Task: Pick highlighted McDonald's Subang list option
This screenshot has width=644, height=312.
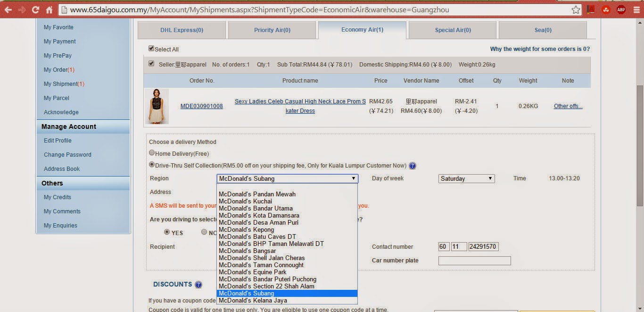Action: [287, 293]
